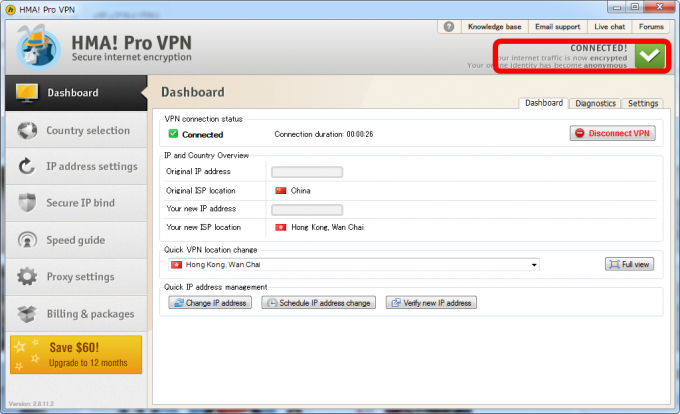Click the Original IP address field
The height and width of the screenshot is (414, 680).
[x=307, y=172]
